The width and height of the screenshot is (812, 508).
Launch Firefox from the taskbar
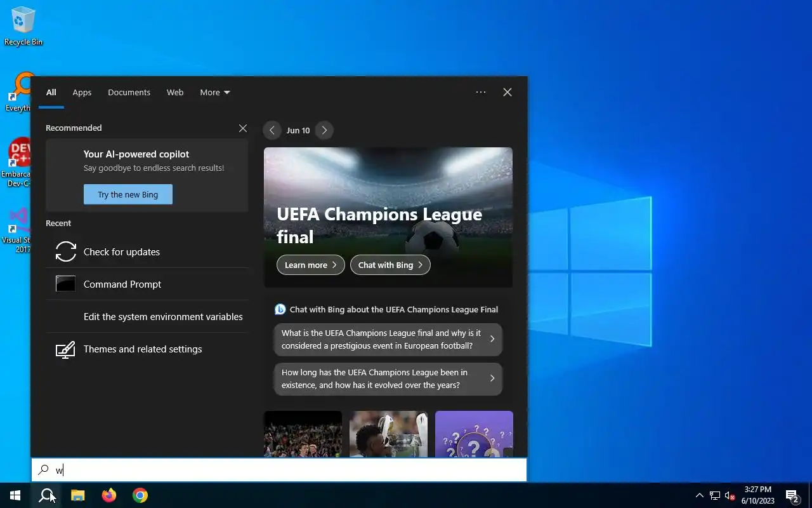[109, 495]
